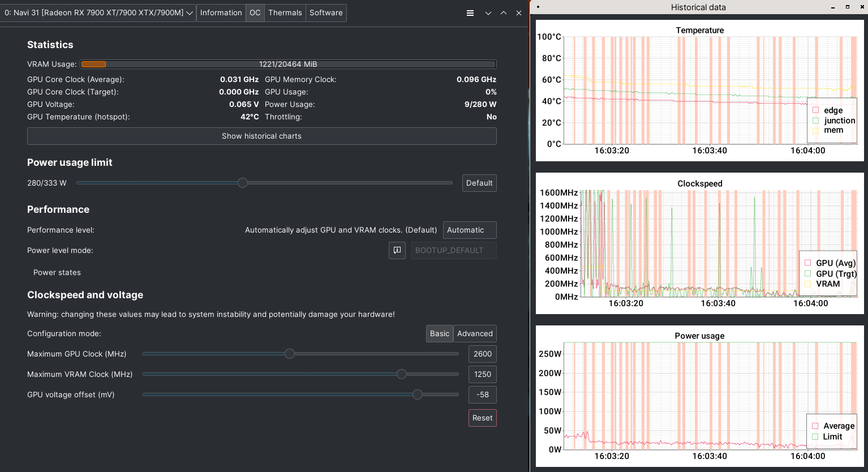Click the VRAM Usage progress bar
This screenshot has height=472, width=868.
(x=289, y=64)
